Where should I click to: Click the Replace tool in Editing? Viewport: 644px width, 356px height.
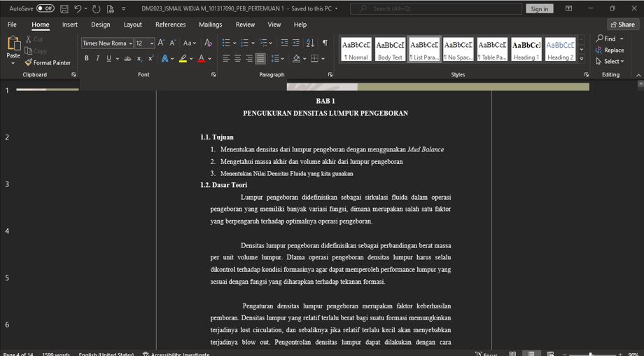pyautogui.click(x=610, y=50)
